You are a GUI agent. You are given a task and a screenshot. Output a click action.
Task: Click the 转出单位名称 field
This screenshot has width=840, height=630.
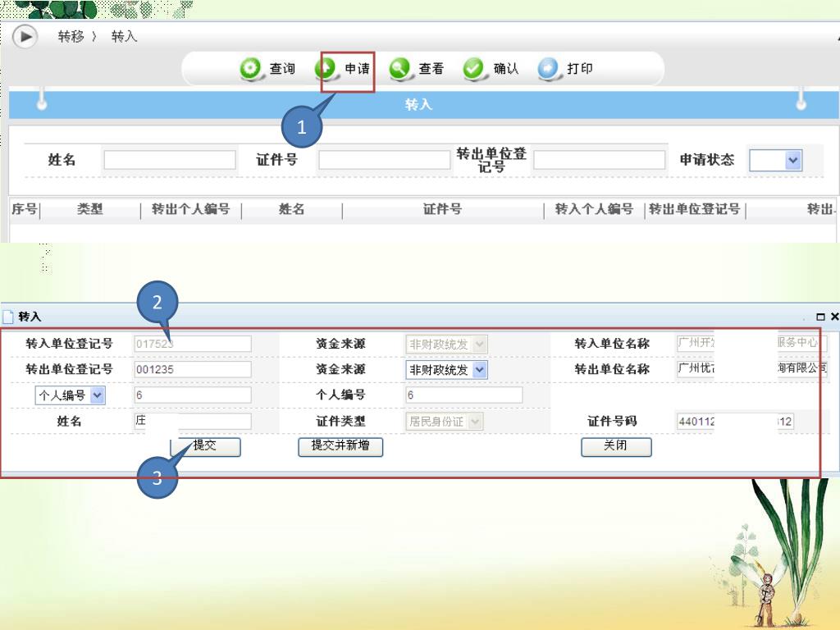click(x=751, y=368)
